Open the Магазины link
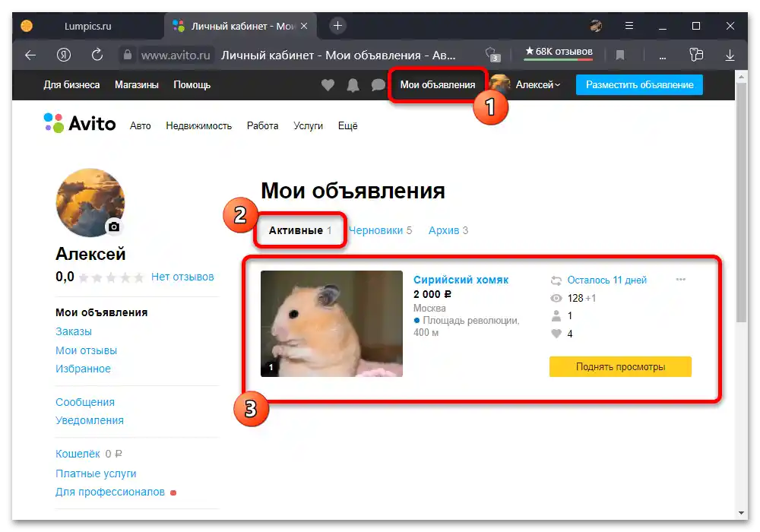760x532 pixels. pyautogui.click(x=137, y=85)
